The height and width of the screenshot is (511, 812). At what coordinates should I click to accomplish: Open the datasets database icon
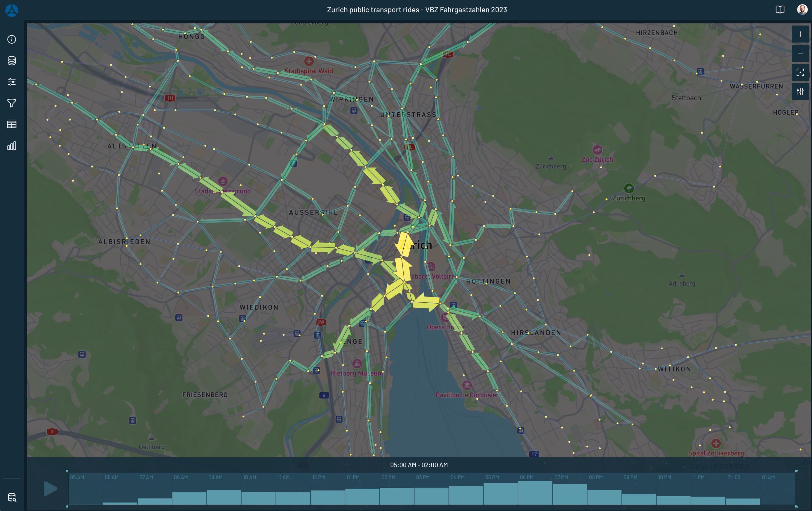click(x=11, y=61)
